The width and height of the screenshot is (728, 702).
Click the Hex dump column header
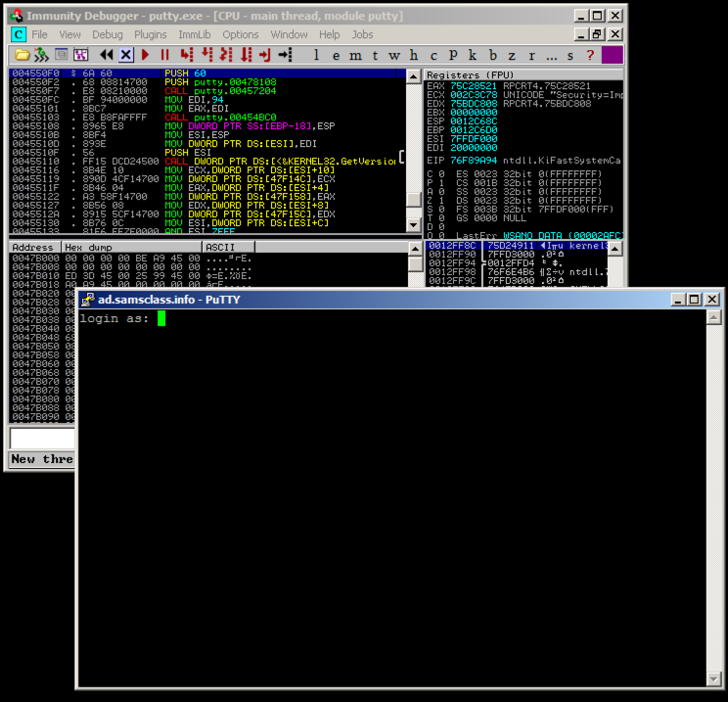pyautogui.click(x=132, y=247)
